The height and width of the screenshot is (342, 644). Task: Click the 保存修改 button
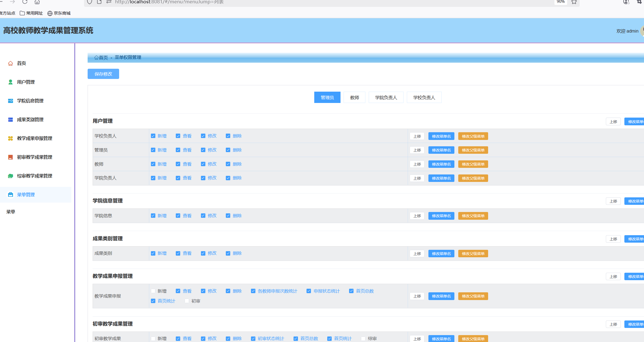tap(103, 74)
